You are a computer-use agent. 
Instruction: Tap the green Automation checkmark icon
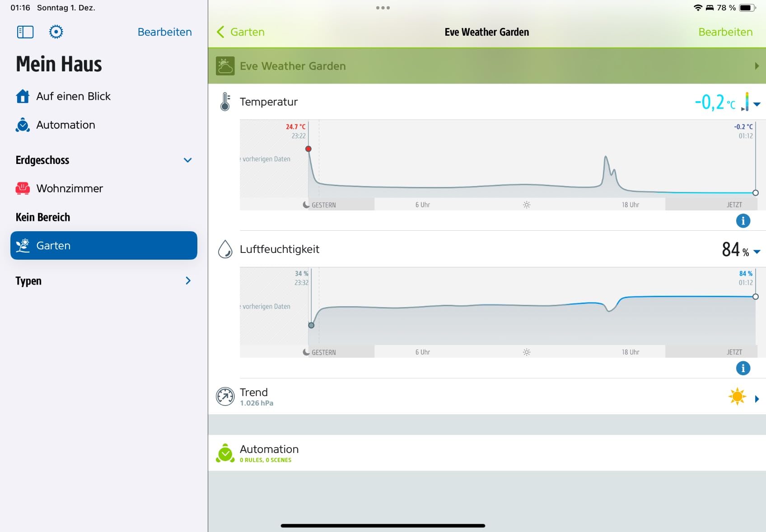coord(225,453)
